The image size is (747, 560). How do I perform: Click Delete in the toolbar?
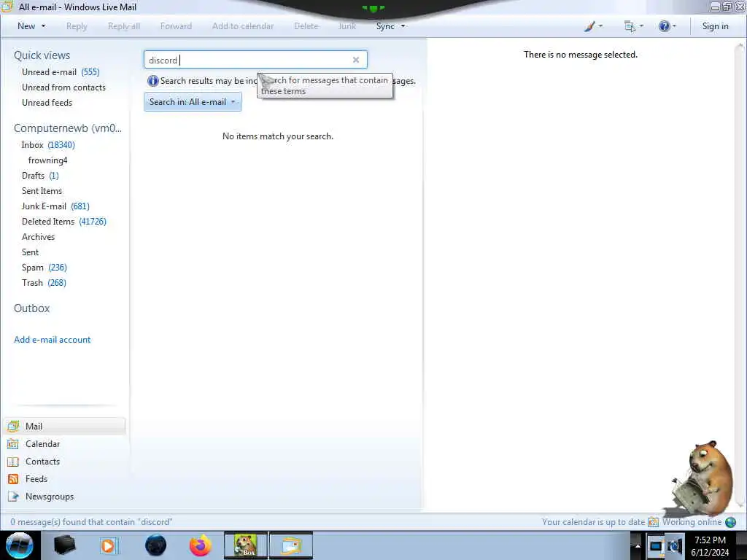coord(306,26)
